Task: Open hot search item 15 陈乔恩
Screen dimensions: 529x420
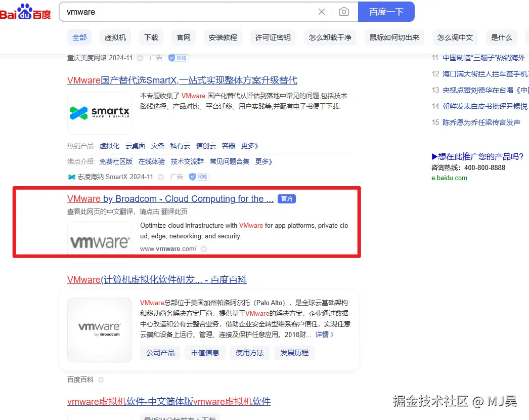Action: coord(481,122)
